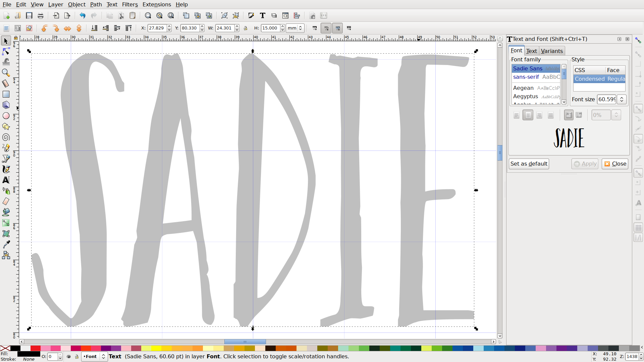This screenshot has height=362, width=644.
Task: Select the Condensed Regular style row
Action: [x=599, y=79]
